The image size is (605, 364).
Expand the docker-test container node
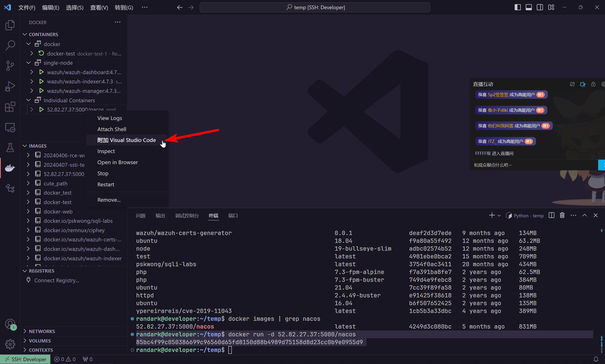[32, 53]
